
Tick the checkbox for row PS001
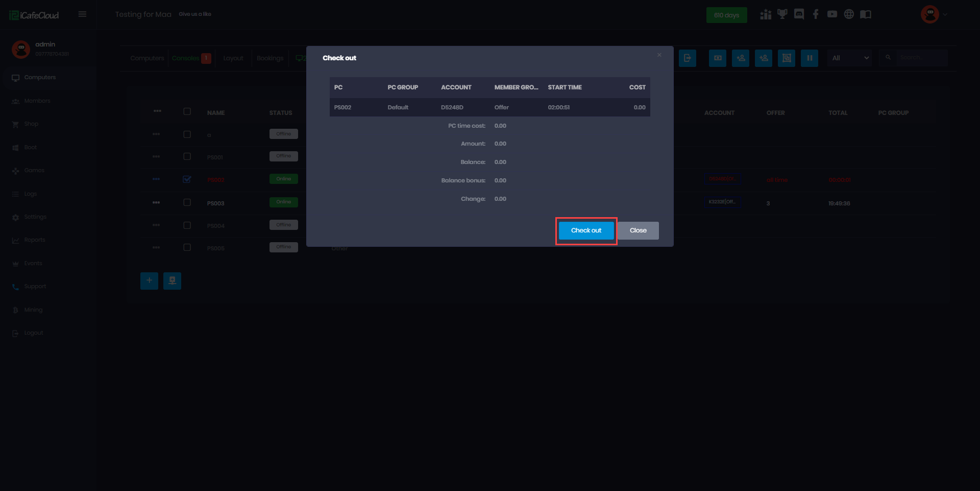[x=187, y=156]
